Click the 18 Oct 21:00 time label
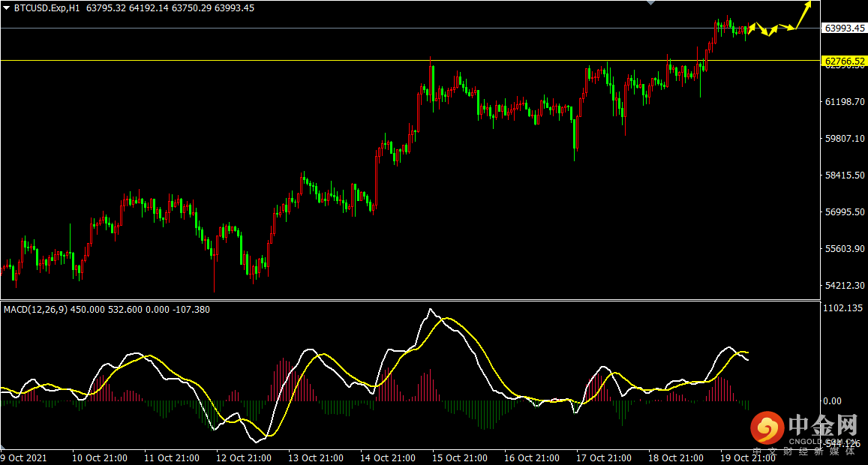Viewport: 868px width, 465px height. [675, 458]
